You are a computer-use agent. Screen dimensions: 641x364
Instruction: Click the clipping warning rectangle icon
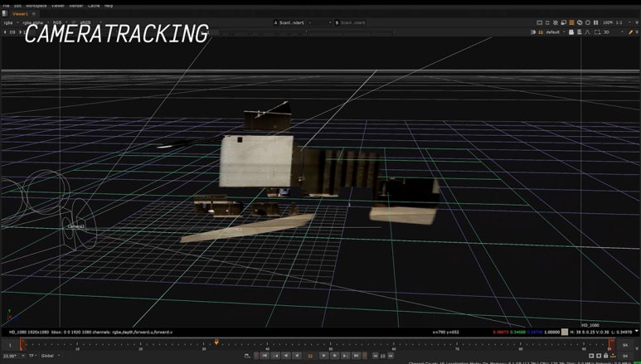pyautogui.click(x=540, y=22)
